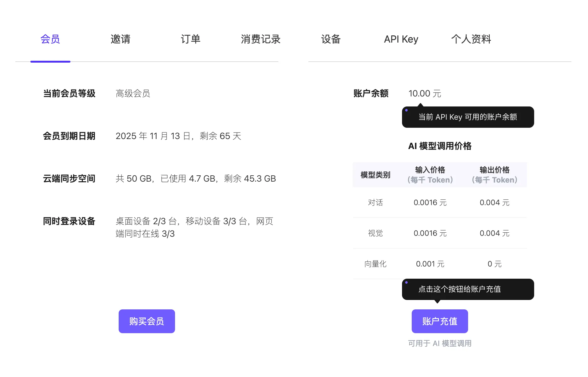Go to the 订单 tab
The width and height of the screenshot is (588, 377).
point(190,39)
